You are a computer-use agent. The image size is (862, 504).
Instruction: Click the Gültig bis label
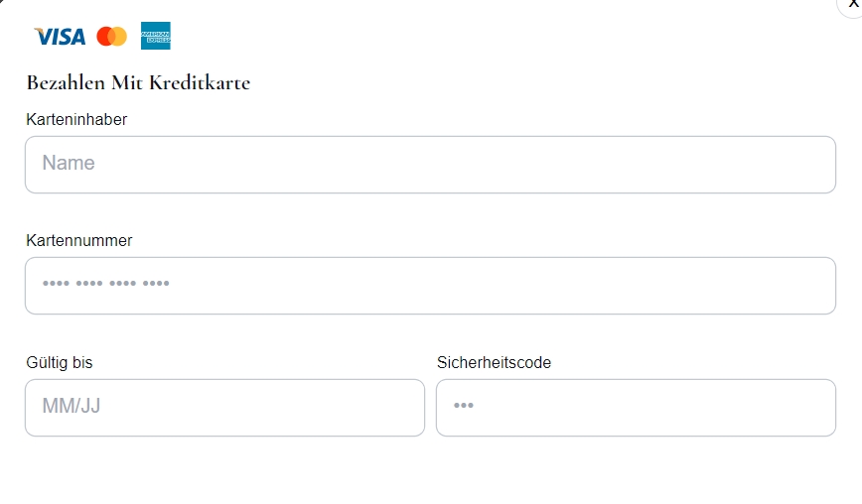tap(60, 363)
